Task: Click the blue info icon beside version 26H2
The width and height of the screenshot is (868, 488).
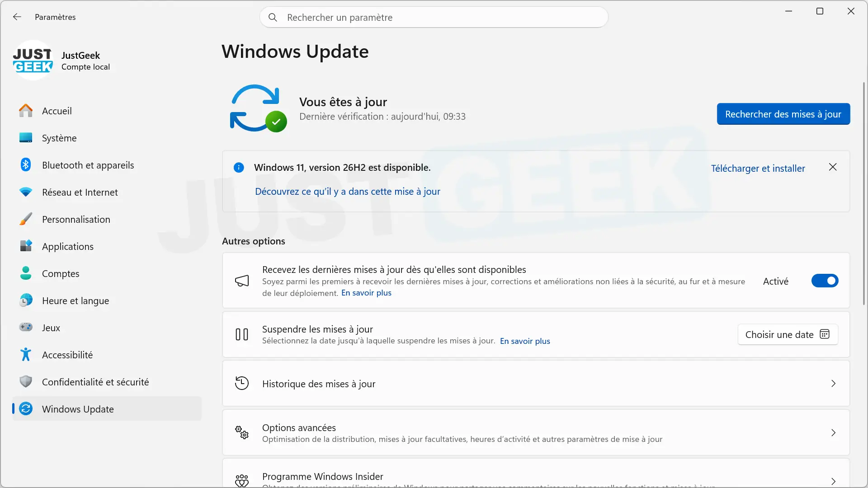Action: pyautogui.click(x=239, y=168)
